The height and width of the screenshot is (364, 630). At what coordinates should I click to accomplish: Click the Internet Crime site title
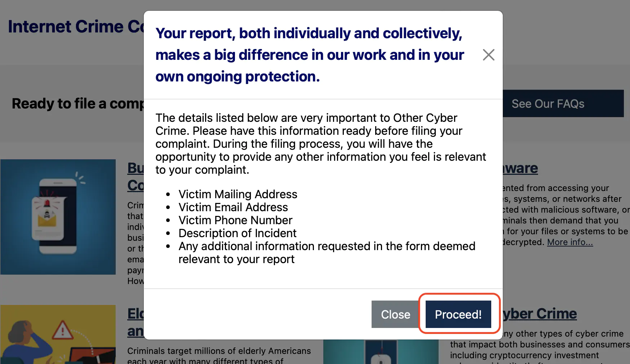(x=76, y=27)
